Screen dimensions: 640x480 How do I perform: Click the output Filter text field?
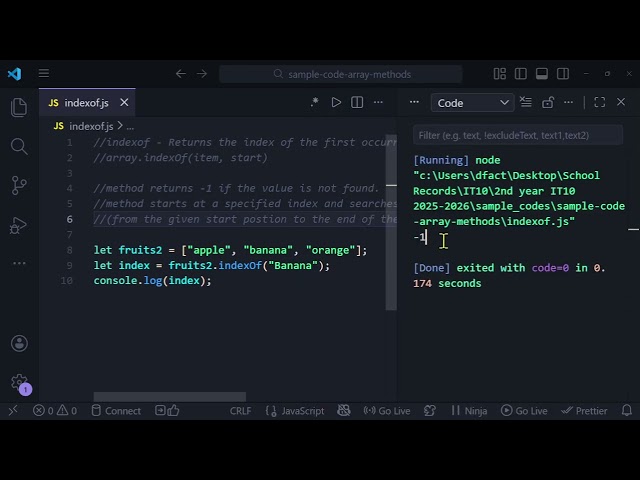[x=518, y=136]
